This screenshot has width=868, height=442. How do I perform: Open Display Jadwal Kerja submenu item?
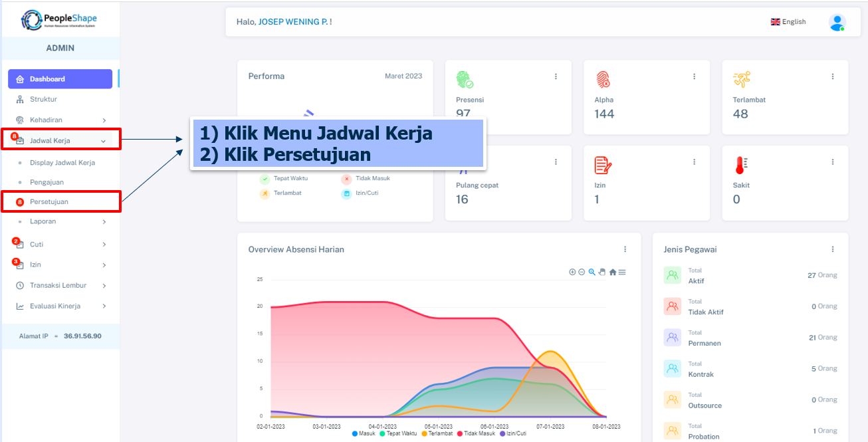click(62, 162)
